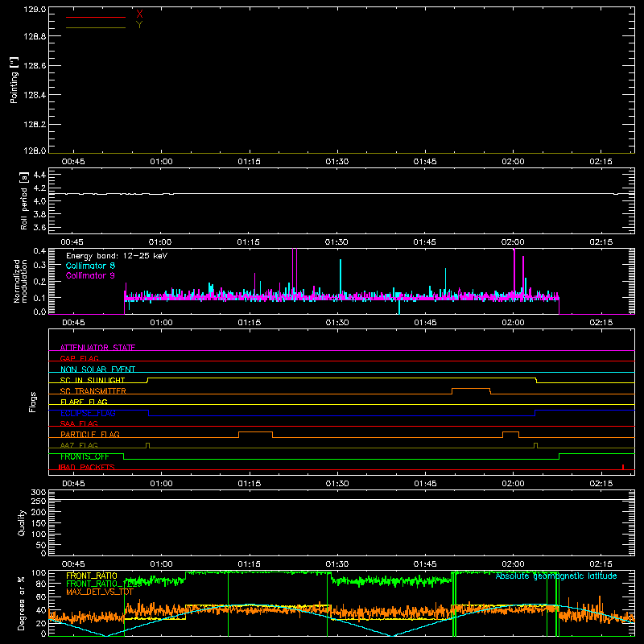Click 01:15 time label under modulation plot
Image resolution: width=644 pixels, height=644 pixels.
(x=250, y=323)
